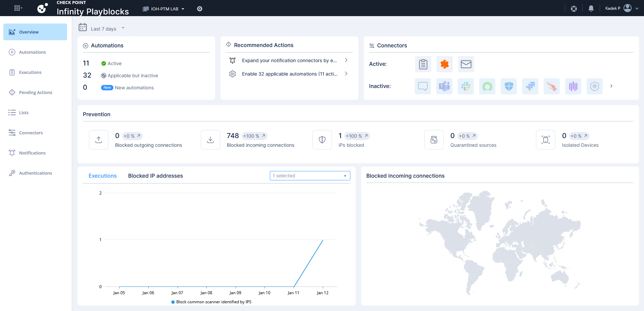644x311 pixels.
Task: Open the app launcher grid menu
Action: (x=18, y=8)
